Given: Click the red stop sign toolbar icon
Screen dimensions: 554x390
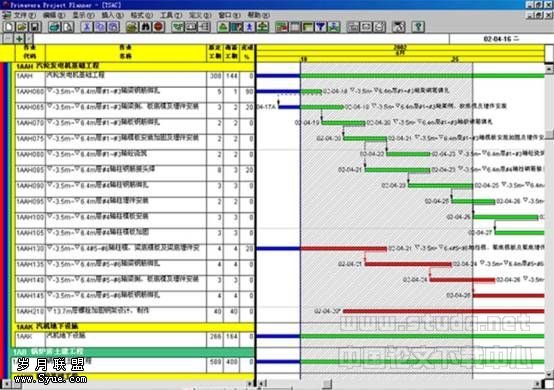Looking at the screenshot, I should pyautogui.click(x=159, y=27).
